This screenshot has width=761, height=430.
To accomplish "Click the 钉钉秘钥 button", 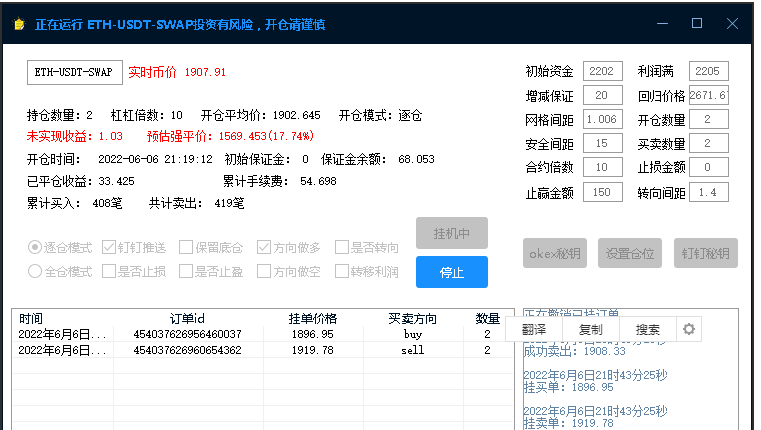I will 705,254.
